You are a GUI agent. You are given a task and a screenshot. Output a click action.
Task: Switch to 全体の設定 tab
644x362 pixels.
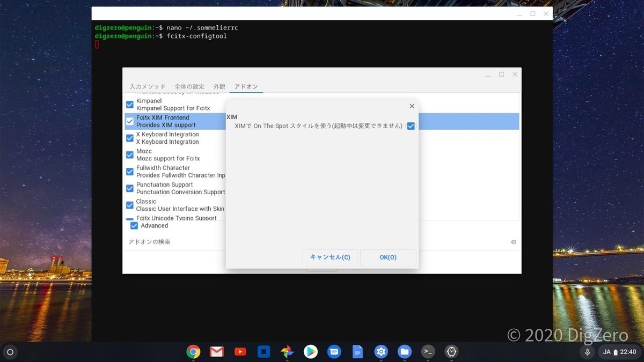pyautogui.click(x=189, y=86)
